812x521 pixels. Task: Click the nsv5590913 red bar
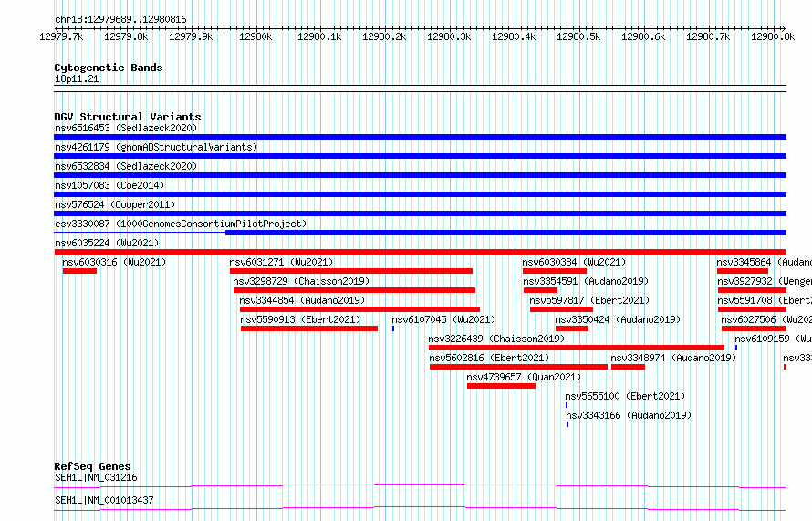point(309,328)
